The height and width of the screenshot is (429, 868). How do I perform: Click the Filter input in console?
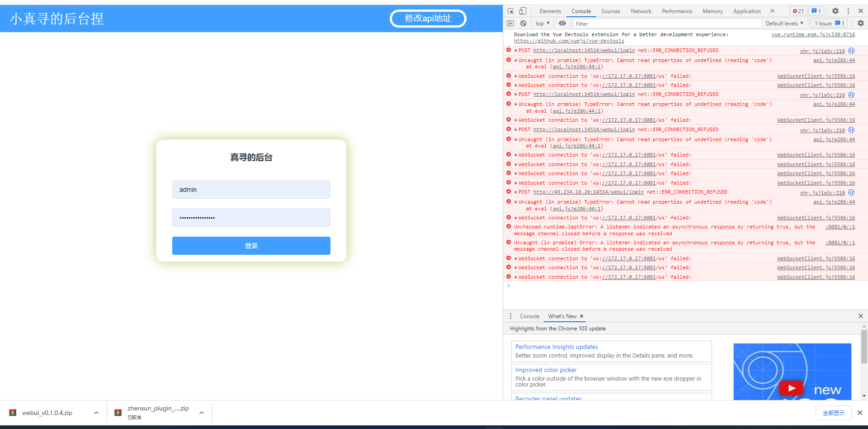click(667, 24)
